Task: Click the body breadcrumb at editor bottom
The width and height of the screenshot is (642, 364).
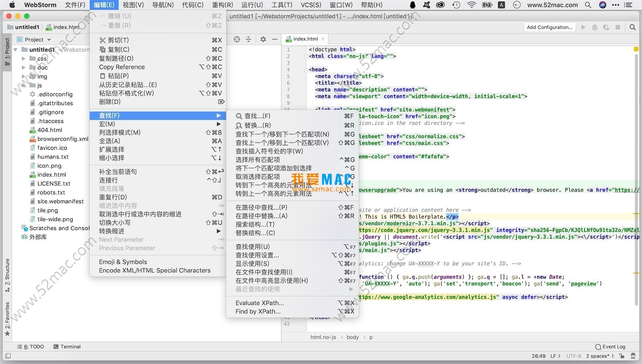Action: pos(352,337)
